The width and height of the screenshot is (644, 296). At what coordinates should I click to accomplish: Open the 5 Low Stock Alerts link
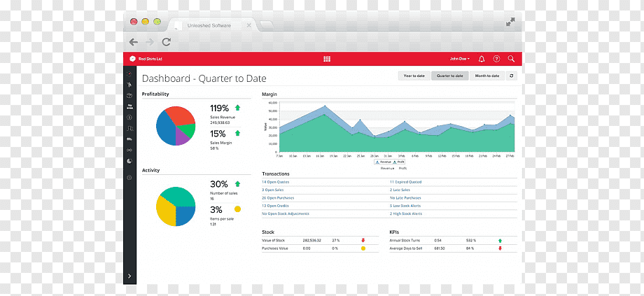click(405, 206)
